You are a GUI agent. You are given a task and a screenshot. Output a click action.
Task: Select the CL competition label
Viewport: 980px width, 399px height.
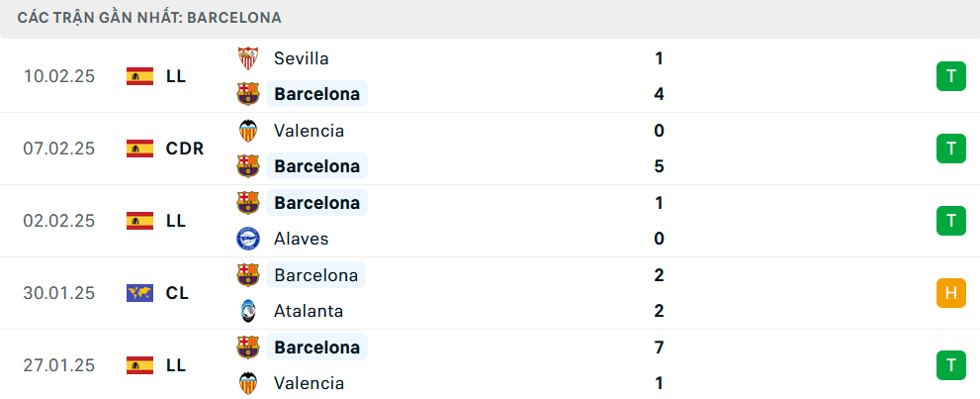point(177,293)
